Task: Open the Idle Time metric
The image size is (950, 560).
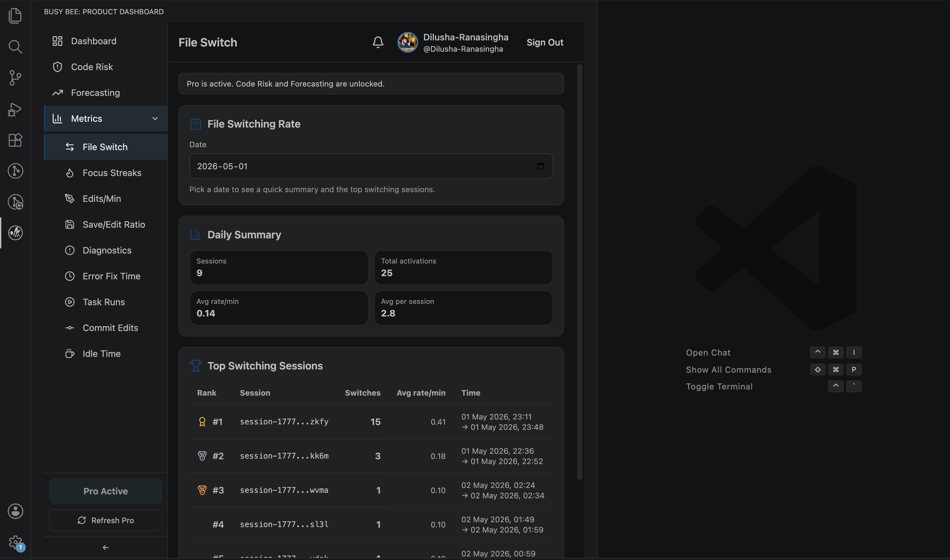Action: 106,354
